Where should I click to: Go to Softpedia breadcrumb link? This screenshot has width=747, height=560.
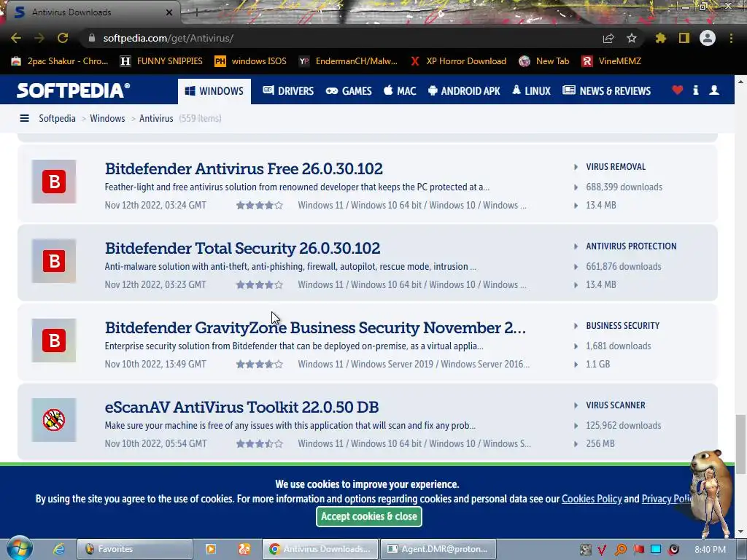tap(57, 118)
